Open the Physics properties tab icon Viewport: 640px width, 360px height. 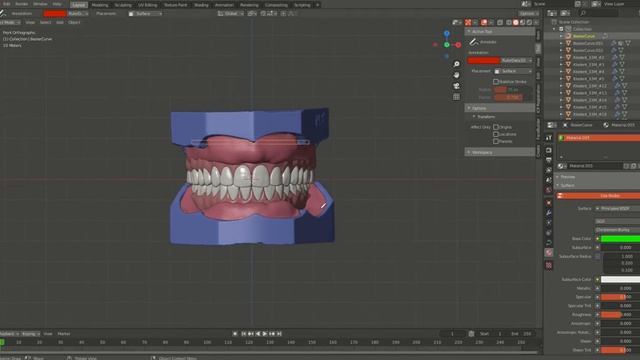click(549, 223)
